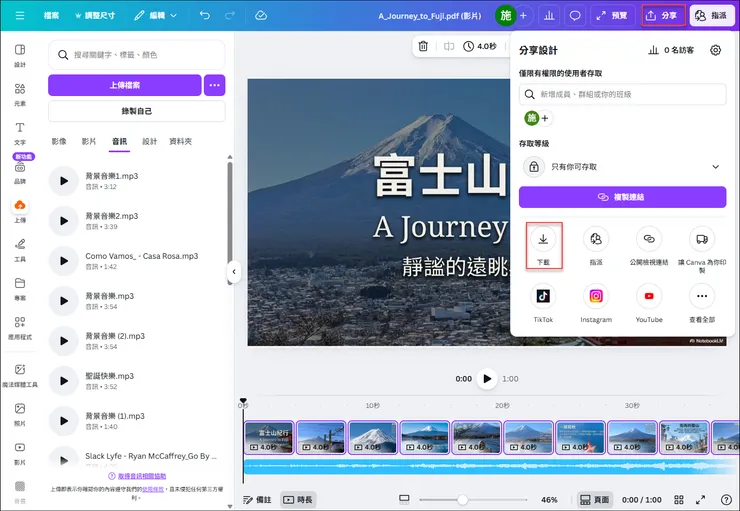740x511 pixels.
Task: Open the comments bubble icon
Action: 574,16
